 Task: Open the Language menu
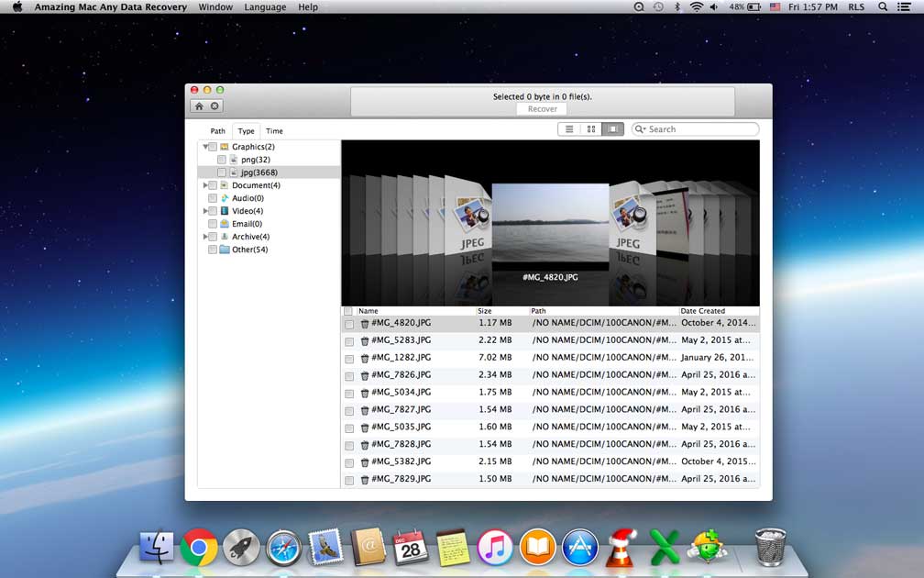point(264,7)
